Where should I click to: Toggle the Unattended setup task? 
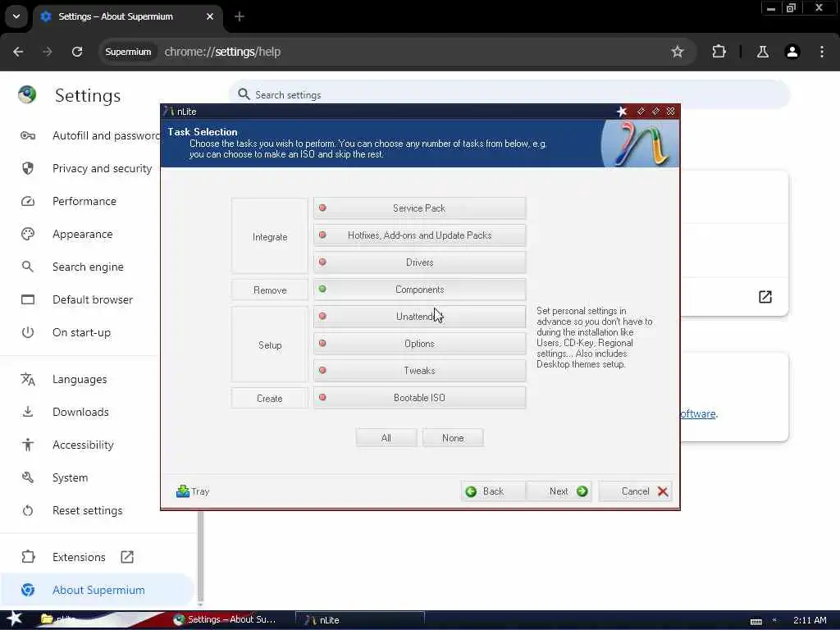click(x=419, y=317)
